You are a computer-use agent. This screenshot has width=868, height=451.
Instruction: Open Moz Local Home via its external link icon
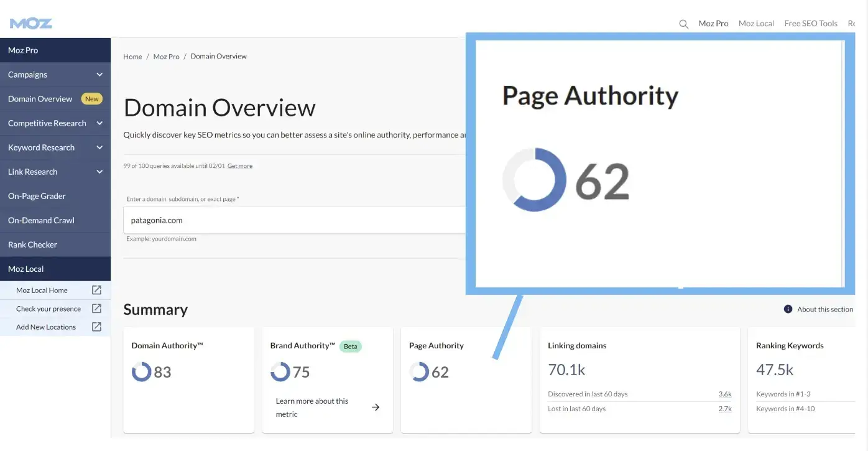click(x=96, y=289)
